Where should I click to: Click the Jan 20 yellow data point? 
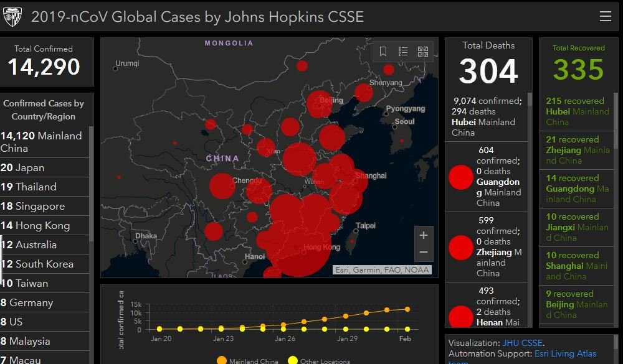[x=159, y=329]
